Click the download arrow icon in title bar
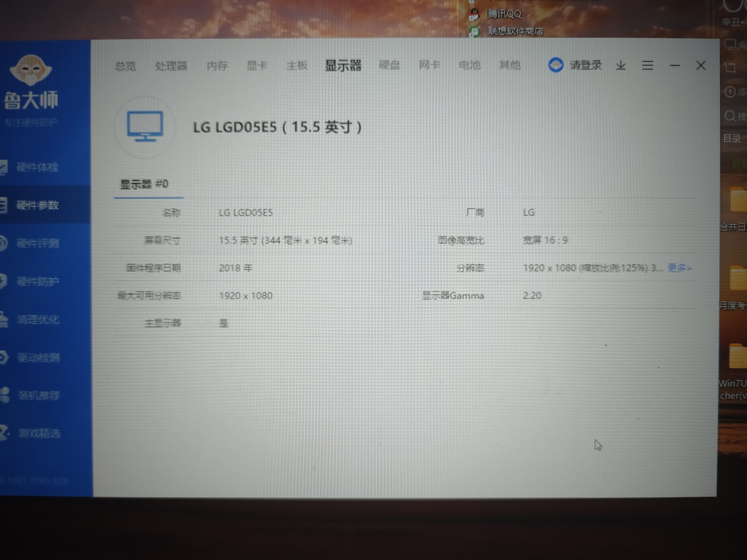747x560 pixels. click(621, 65)
